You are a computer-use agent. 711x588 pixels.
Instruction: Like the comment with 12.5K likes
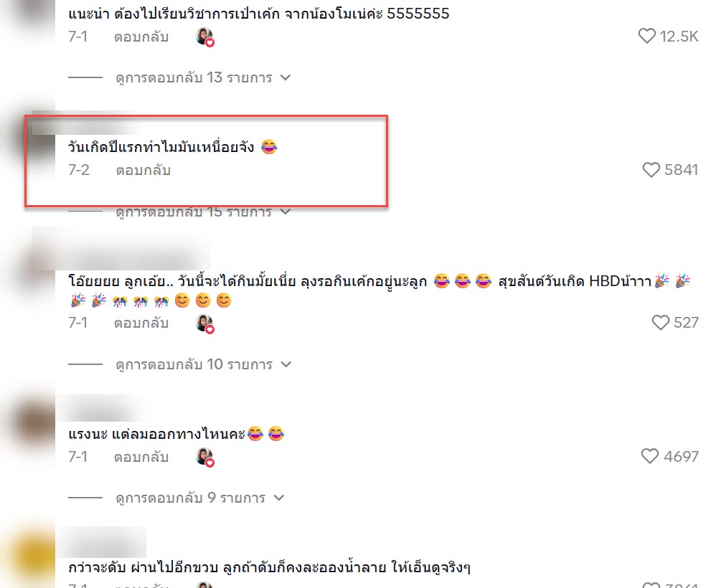click(647, 36)
